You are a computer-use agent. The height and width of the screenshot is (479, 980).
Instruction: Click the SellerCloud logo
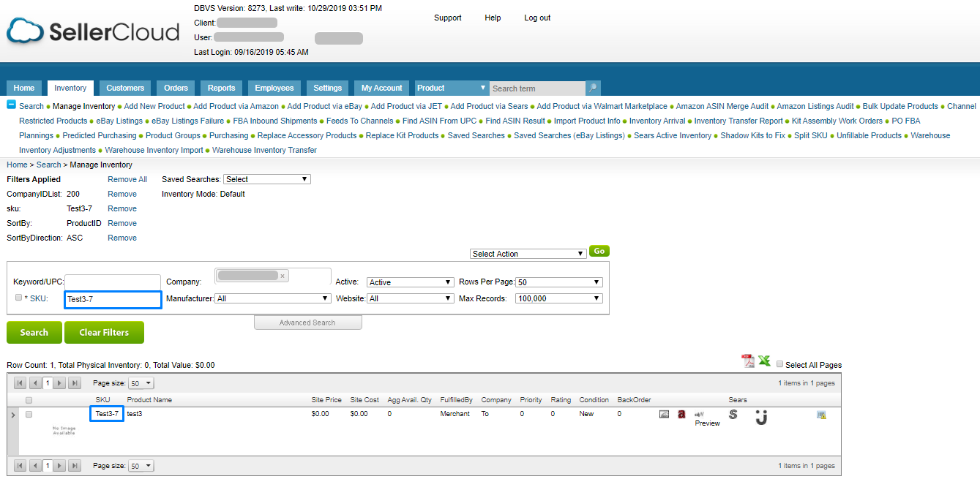click(93, 31)
